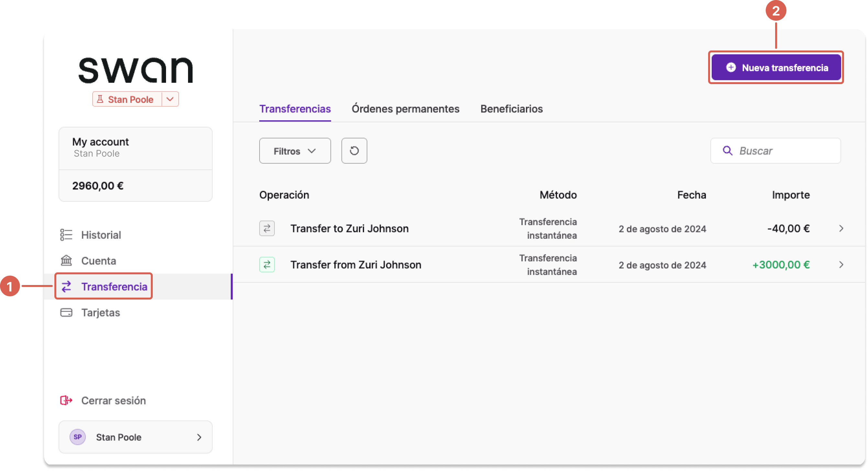This screenshot has height=471, width=868.
Task: Click the refresh transfers icon button
Action: (x=354, y=151)
